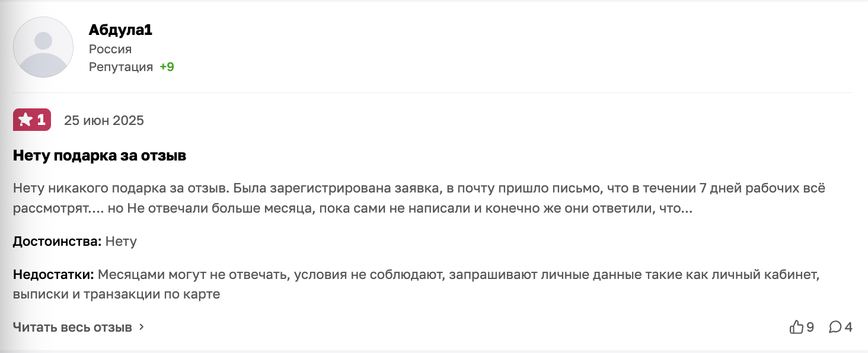The image size is (868, 353).
Task: Expand the full review via the chevron arrow
Action: click(141, 326)
